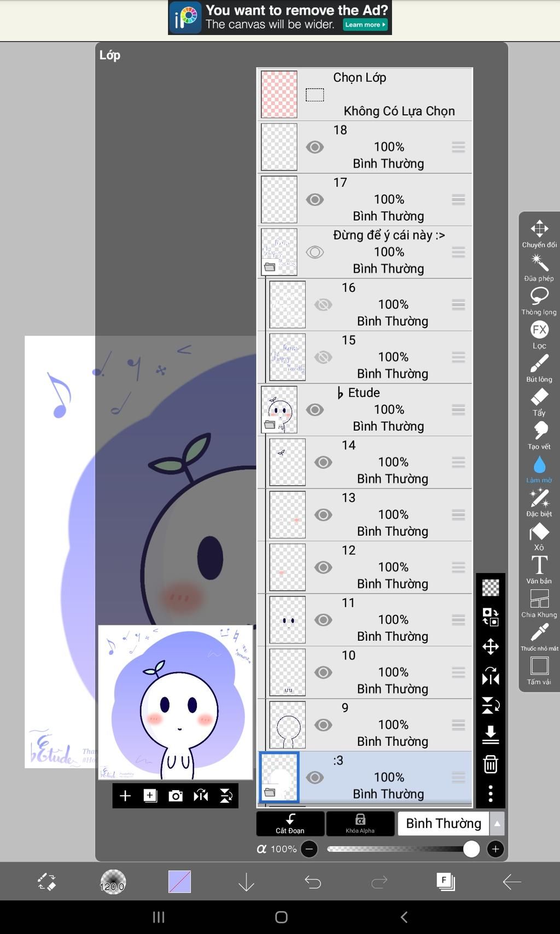
Task: Toggle visibility of the Etude folder
Action: point(315,410)
